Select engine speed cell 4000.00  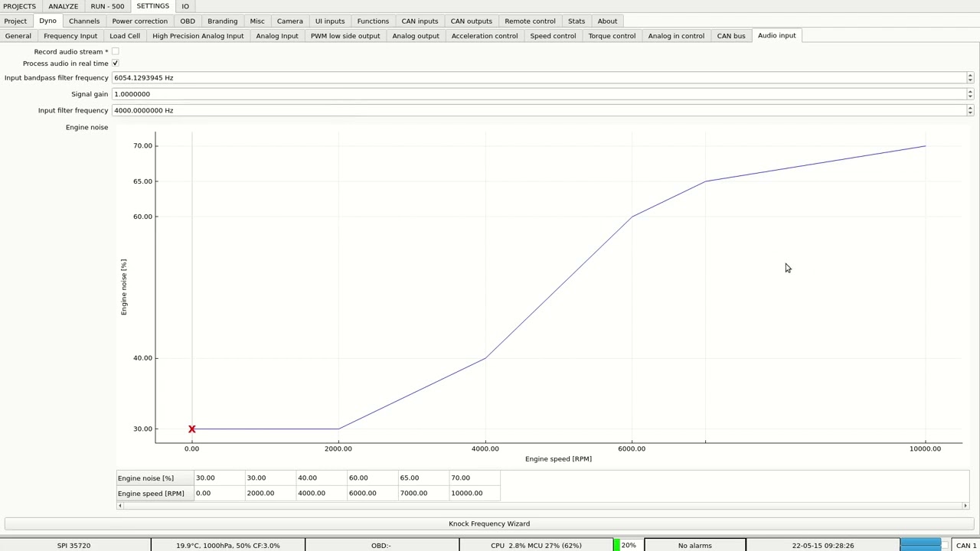coord(321,494)
